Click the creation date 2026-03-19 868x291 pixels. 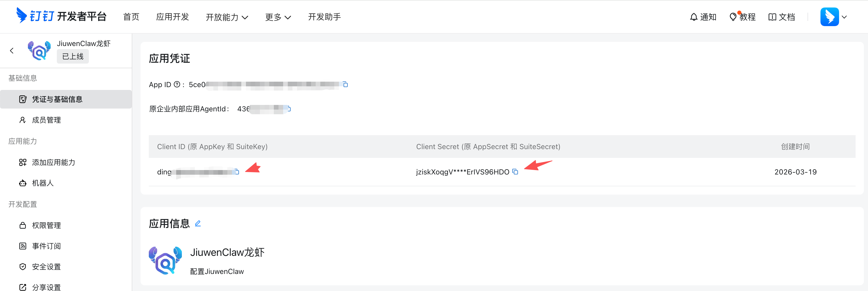click(x=795, y=172)
